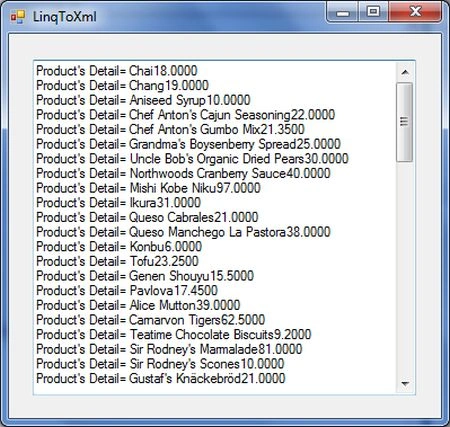Screen dimensions: 450x427
Task: Select the 'Ikura31.0000' row
Action: point(215,203)
